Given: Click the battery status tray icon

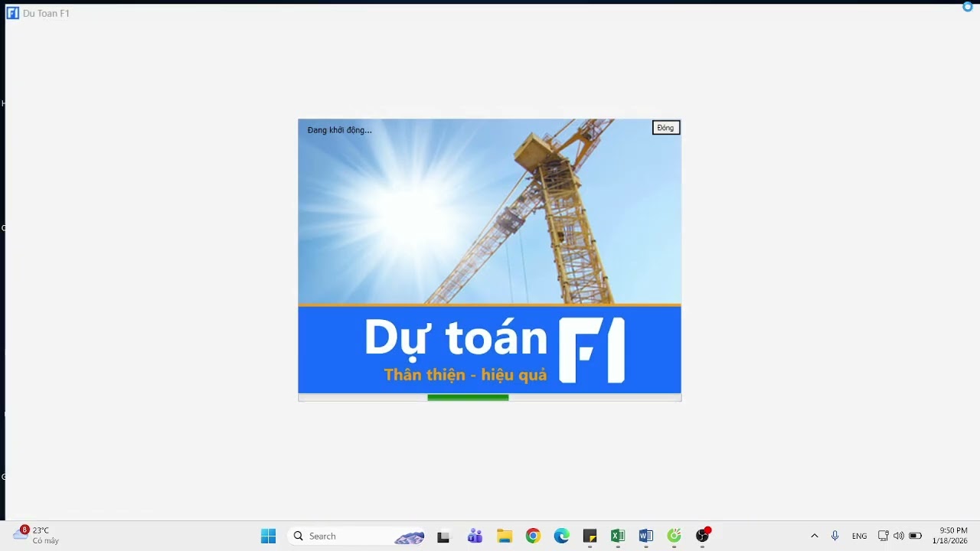Looking at the screenshot, I should click(915, 536).
